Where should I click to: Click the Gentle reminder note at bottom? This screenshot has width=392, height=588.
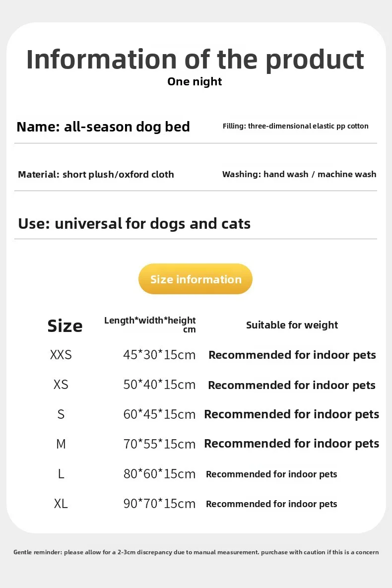point(196,552)
